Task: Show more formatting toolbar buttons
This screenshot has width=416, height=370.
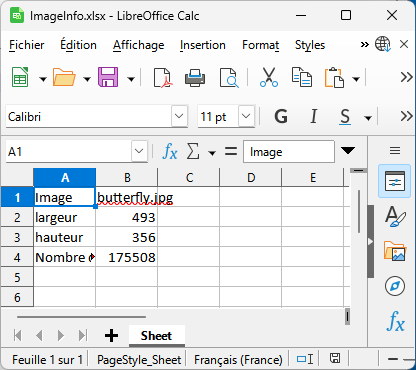Action: (407, 116)
